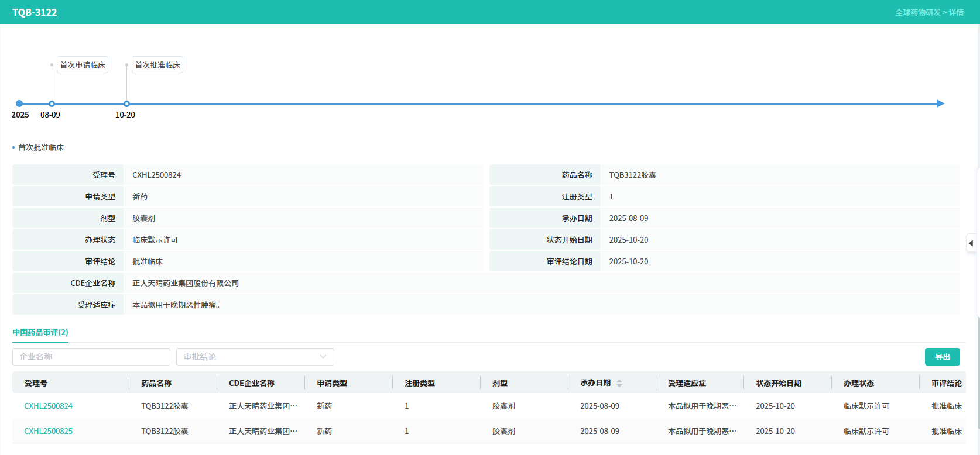This screenshot has width=980, height=455.
Task: Click the 2025 timeline start dot
Action: pyautogui.click(x=19, y=104)
